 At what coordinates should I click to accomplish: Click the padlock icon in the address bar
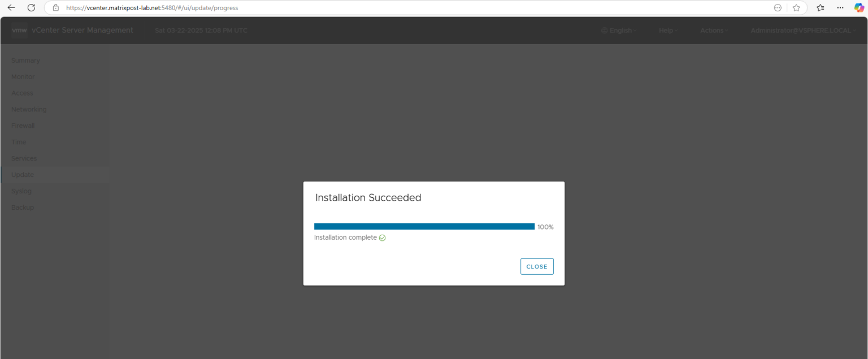[55, 7]
